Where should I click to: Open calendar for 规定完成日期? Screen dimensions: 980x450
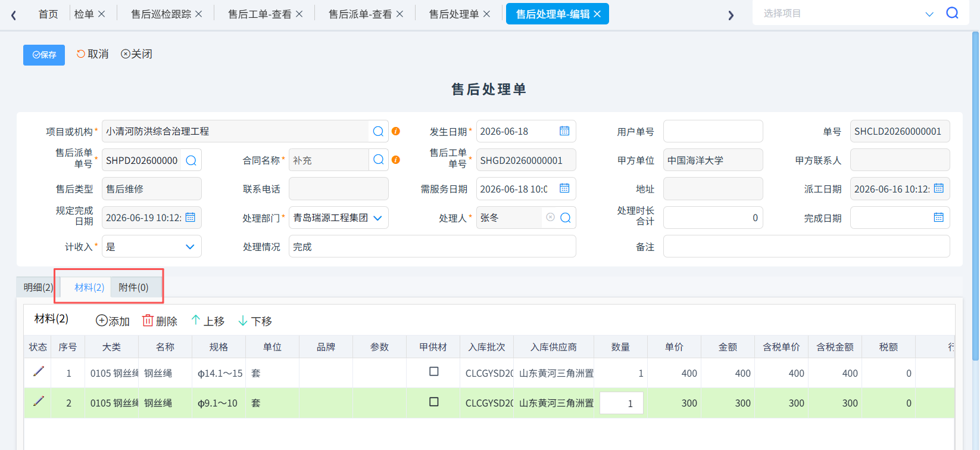pos(190,218)
